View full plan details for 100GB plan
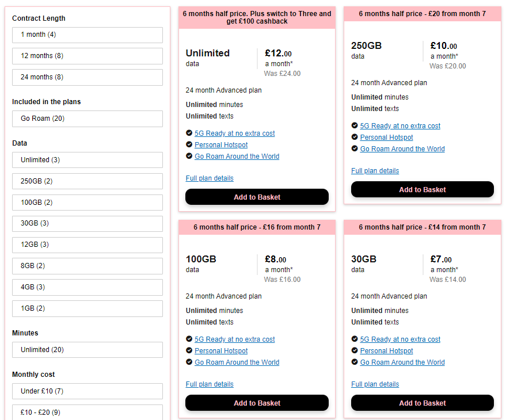Screen dimensions: 506x420 pyautogui.click(x=210, y=384)
